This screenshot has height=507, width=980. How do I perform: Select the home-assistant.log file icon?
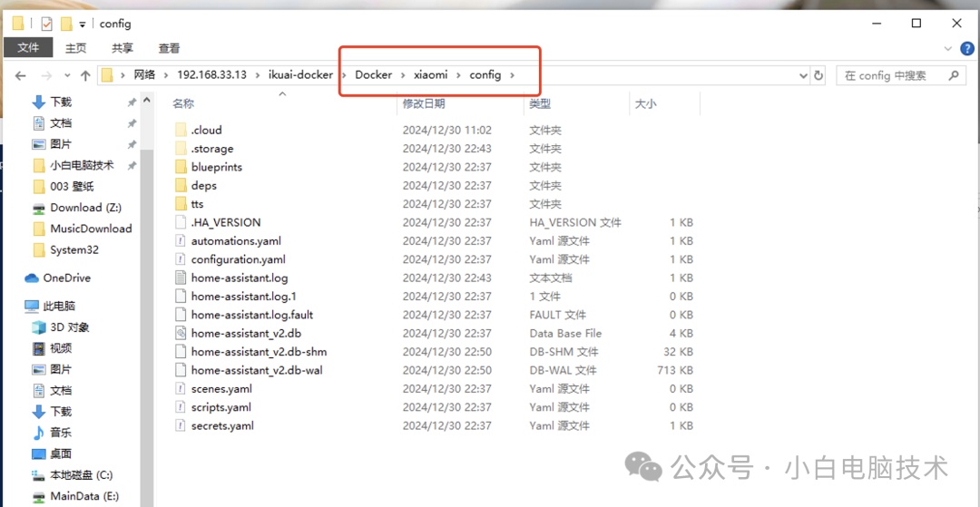tap(181, 278)
